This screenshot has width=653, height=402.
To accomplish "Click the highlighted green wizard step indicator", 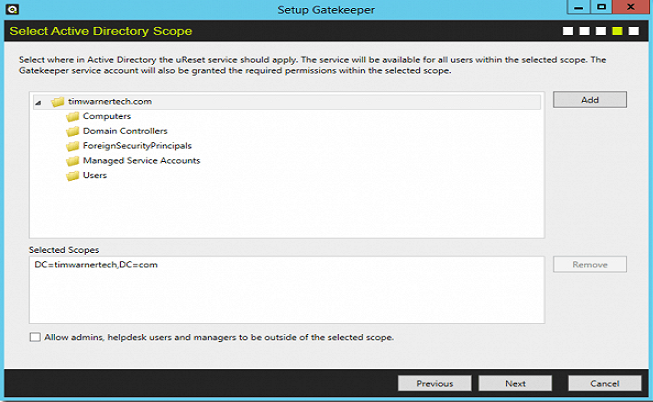I will pyautogui.click(x=617, y=31).
